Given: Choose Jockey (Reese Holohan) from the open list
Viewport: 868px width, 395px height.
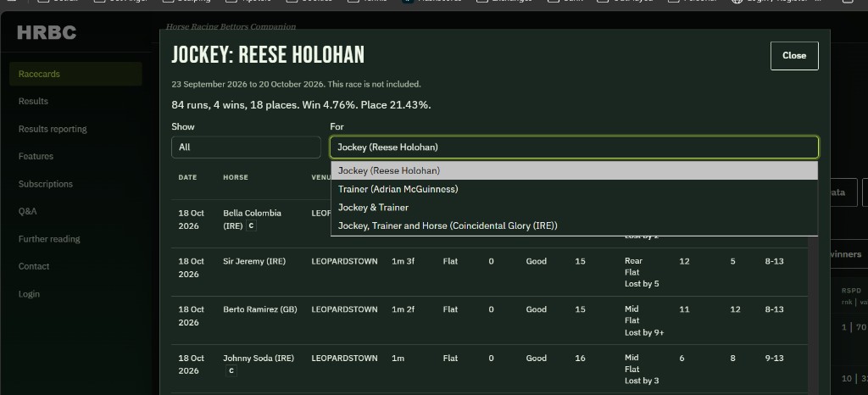Looking at the screenshot, I should pos(574,170).
